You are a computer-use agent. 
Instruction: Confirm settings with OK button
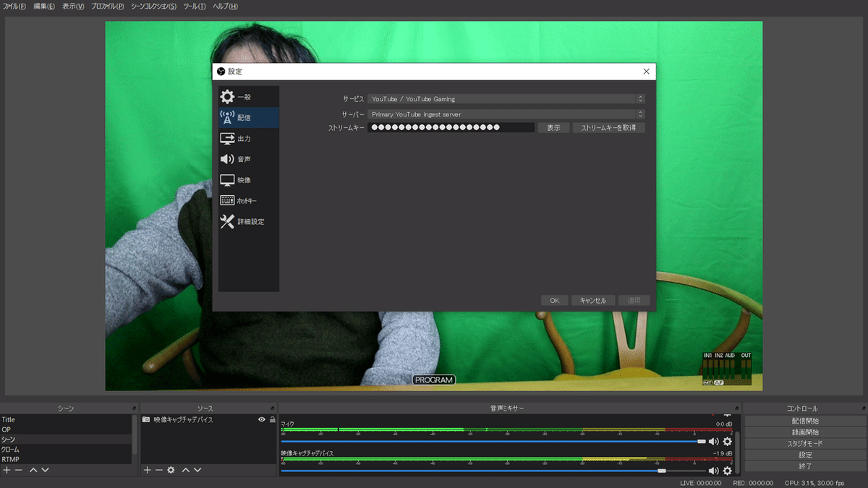click(554, 300)
